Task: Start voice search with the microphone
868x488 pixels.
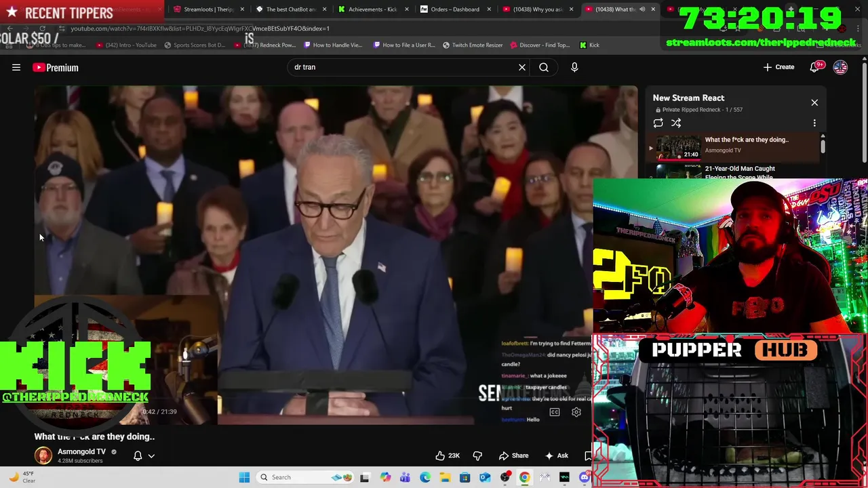Action: [574, 67]
